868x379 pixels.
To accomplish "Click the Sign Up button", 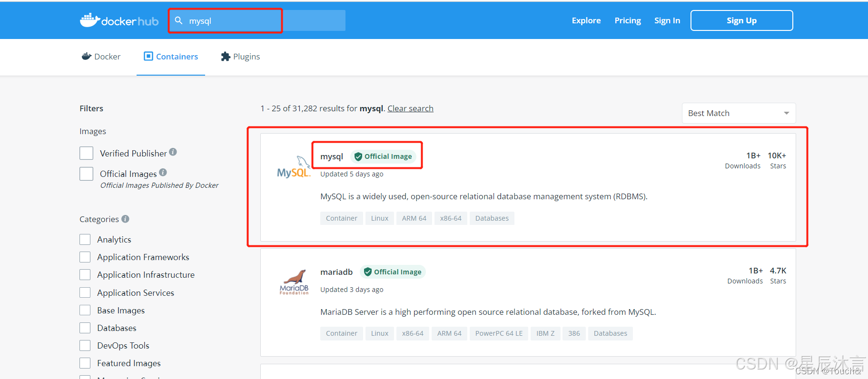I will pyautogui.click(x=741, y=20).
